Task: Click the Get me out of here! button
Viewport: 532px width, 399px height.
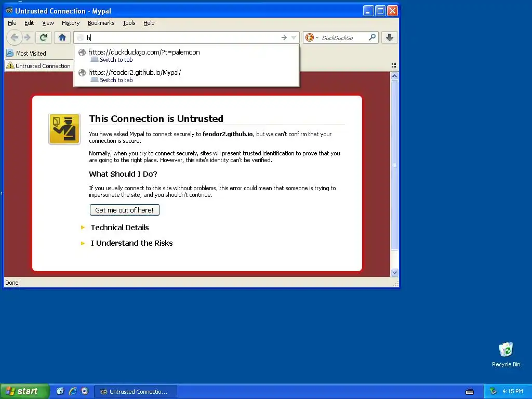Action: [125, 210]
